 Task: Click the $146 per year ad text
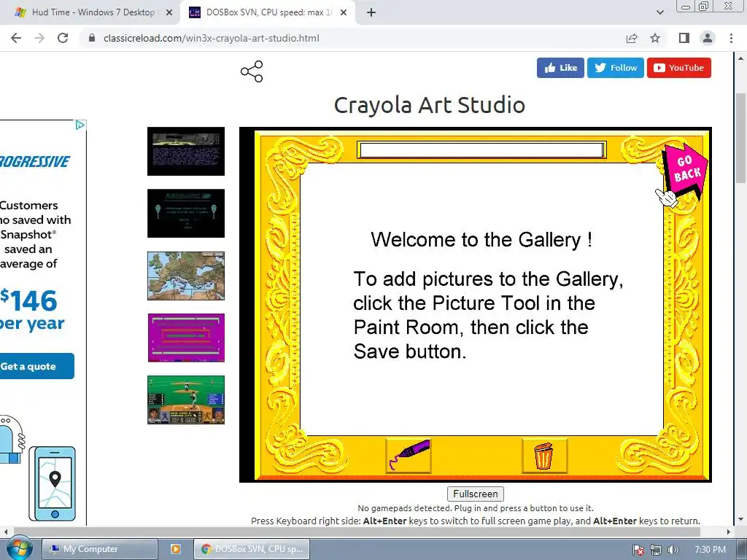(x=32, y=310)
